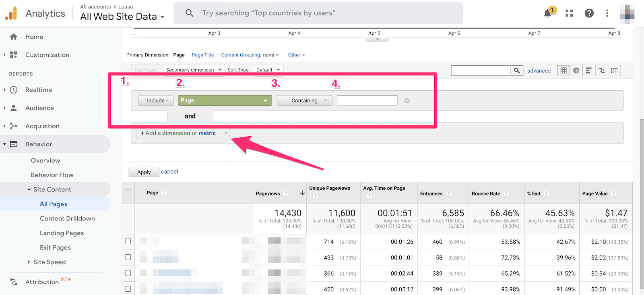Open the Other primary dimension dropdown
This screenshot has height=295, width=644.
[x=297, y=55]
